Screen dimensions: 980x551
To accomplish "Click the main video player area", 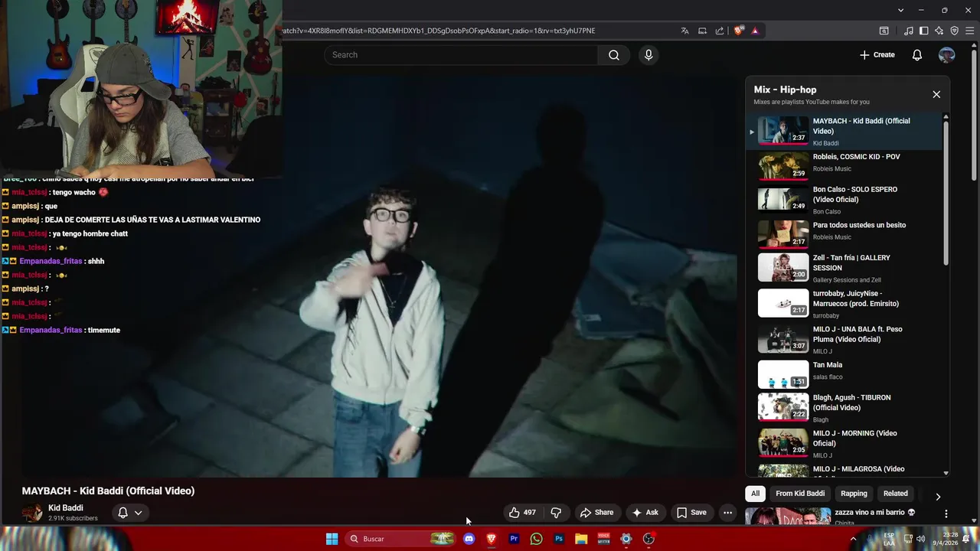I will pyautogui.click(x=379, y=275).
